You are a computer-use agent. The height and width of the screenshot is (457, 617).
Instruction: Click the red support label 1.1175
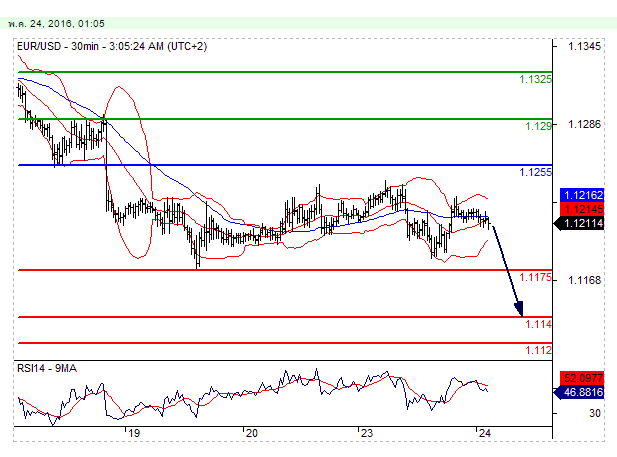click(535, 277)
